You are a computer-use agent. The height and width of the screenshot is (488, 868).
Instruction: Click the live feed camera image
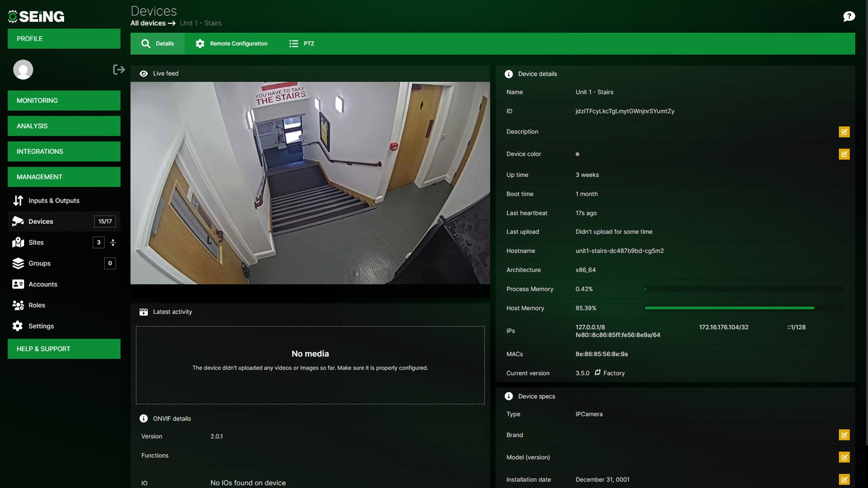[310, 183]
